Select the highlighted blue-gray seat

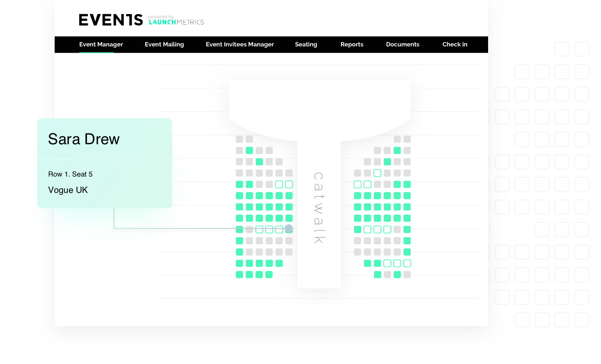[288, 229]
